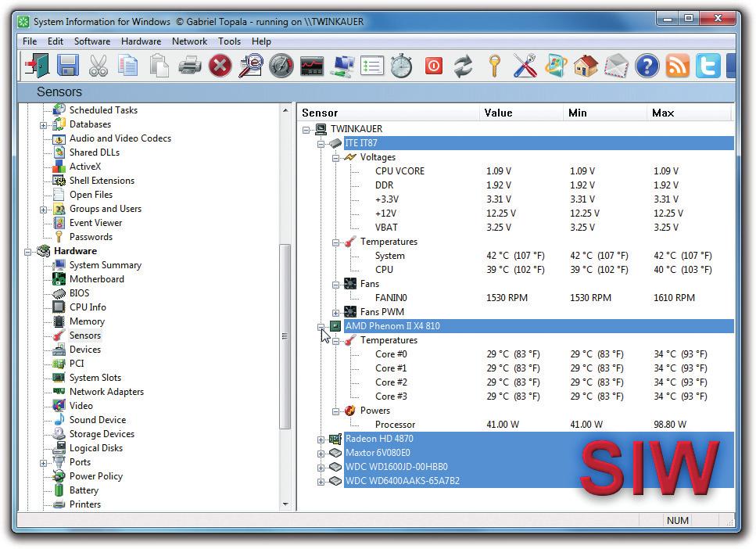Click the red Stop X icon

pyautogui.click(x=220, y=66)
